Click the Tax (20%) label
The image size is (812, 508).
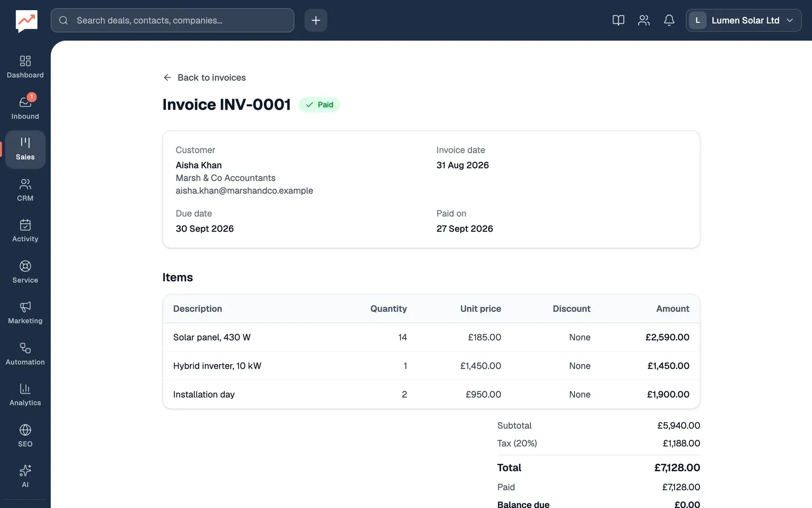click(x=517, y=443)
